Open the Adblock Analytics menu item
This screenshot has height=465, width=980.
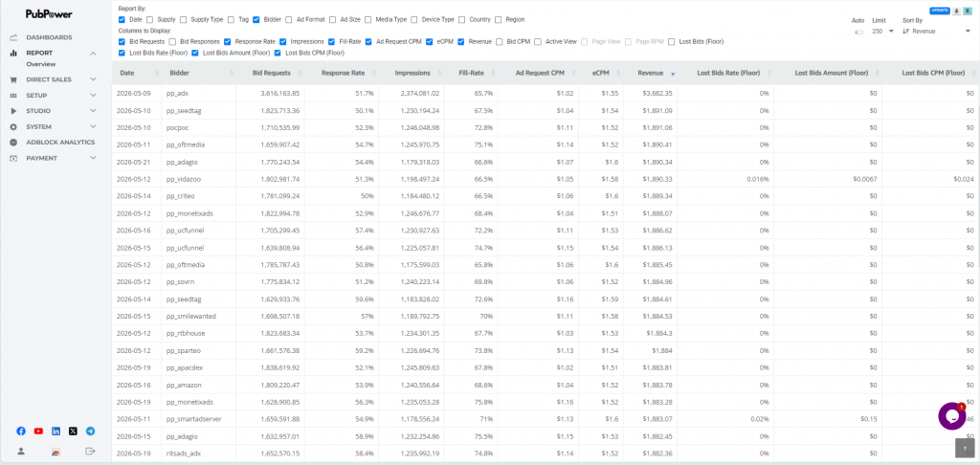[60, 143]
